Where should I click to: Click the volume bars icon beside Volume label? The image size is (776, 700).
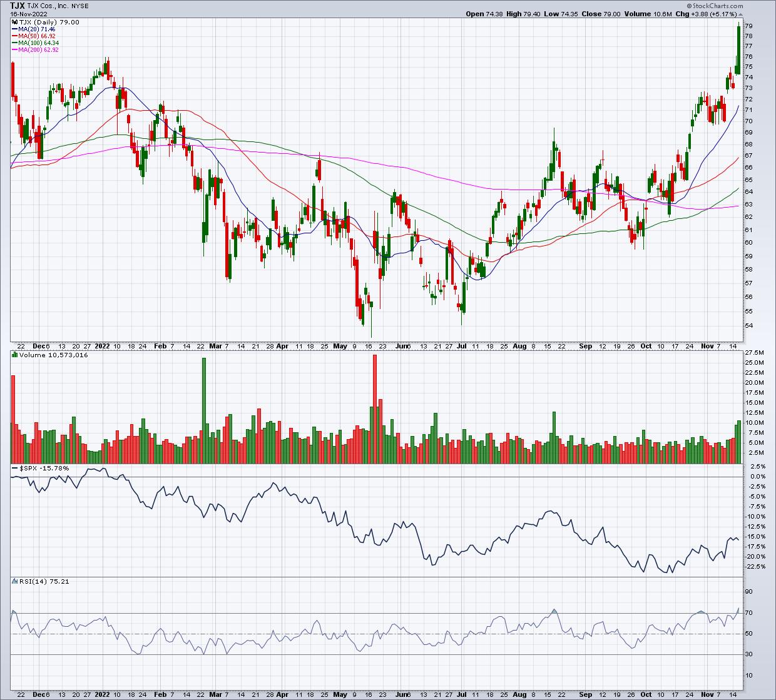pos(14,355)
